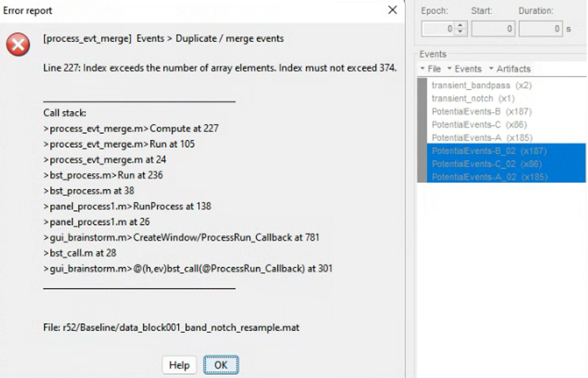The width and height of the screenshot is (588, 378).
Task: Open the Events dropdown menu
Action: point(464,69)
